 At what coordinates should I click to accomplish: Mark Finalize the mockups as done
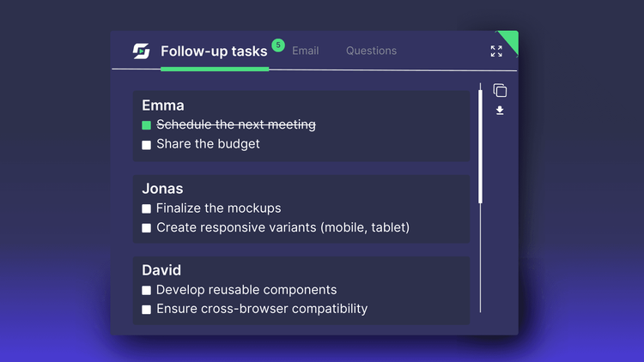pos(147,208)
